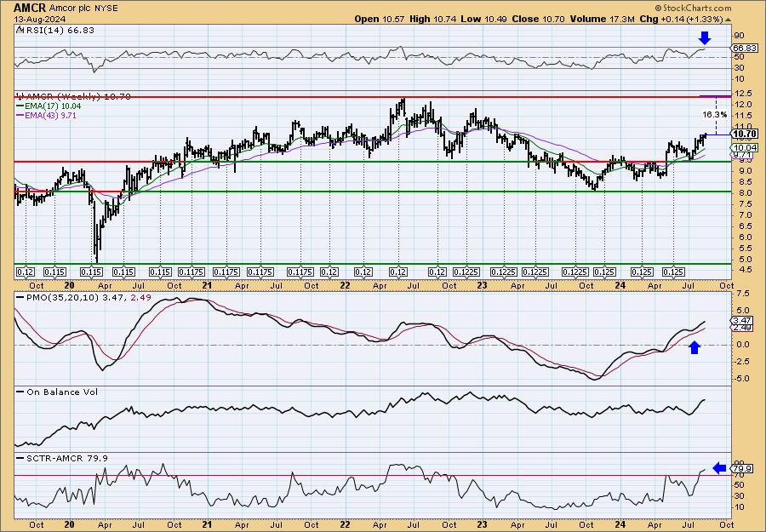Image resolution: width=766 pixels, height=532 pixels.
Task: Click the AMCR ticker symbol in the header
Action: point(29,8)
